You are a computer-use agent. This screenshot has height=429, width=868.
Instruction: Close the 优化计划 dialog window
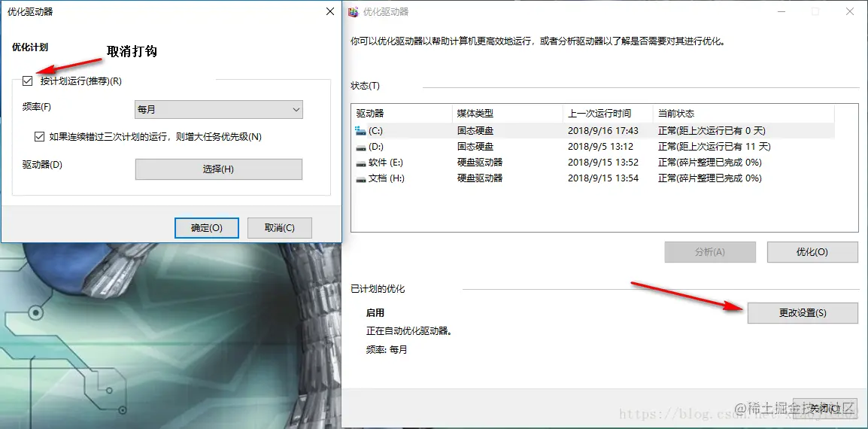click(330, 11)
